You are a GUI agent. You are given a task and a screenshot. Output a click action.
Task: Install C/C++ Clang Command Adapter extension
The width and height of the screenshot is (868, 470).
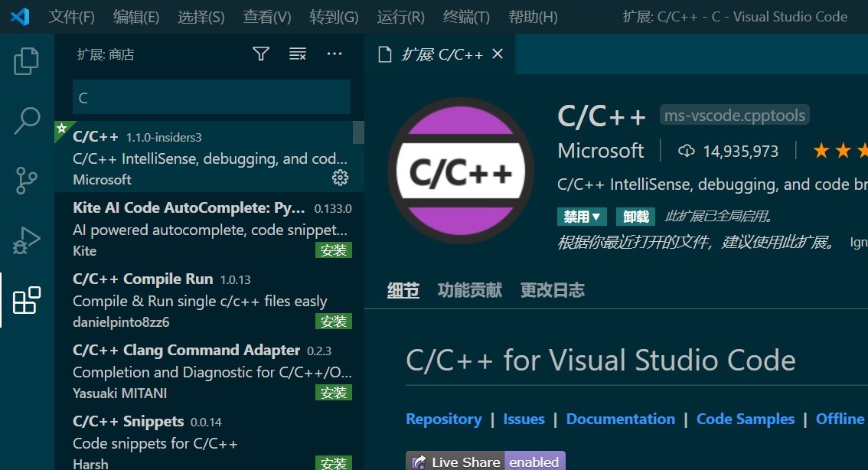point(333,393)
